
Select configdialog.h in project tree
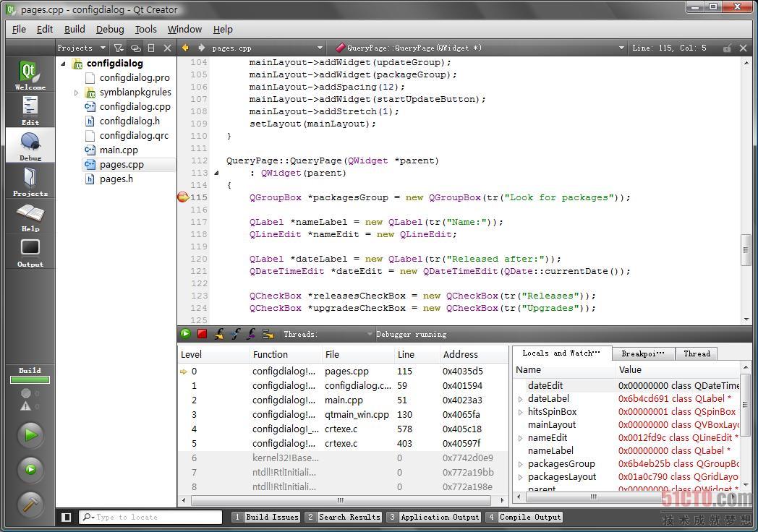tap(129, 121)
